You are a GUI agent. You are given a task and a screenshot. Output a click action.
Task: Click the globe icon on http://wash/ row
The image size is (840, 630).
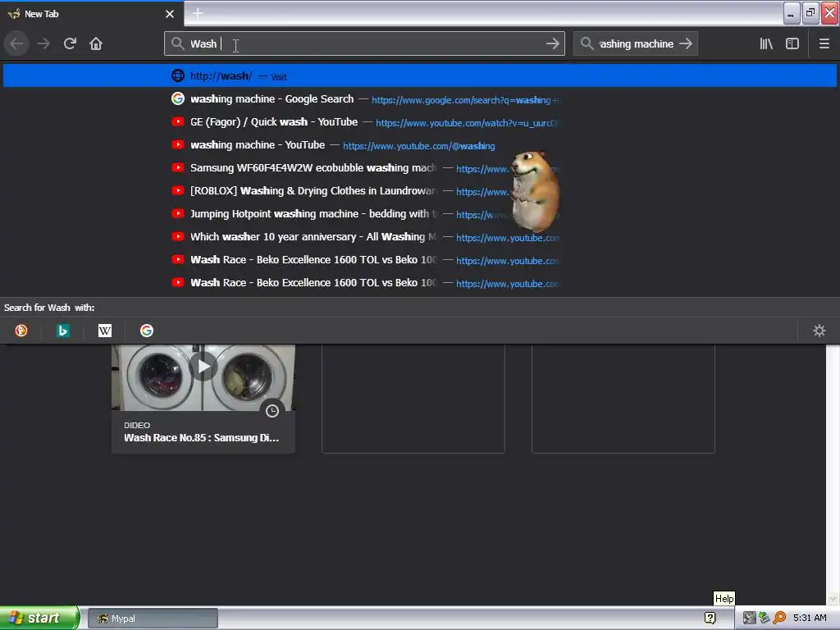tap(178, 75)
